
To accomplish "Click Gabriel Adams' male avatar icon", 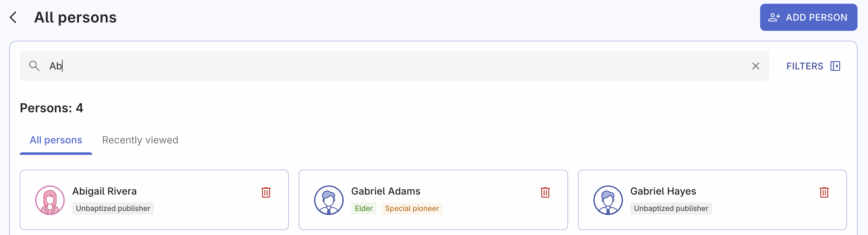I will [x=329, y=200].
